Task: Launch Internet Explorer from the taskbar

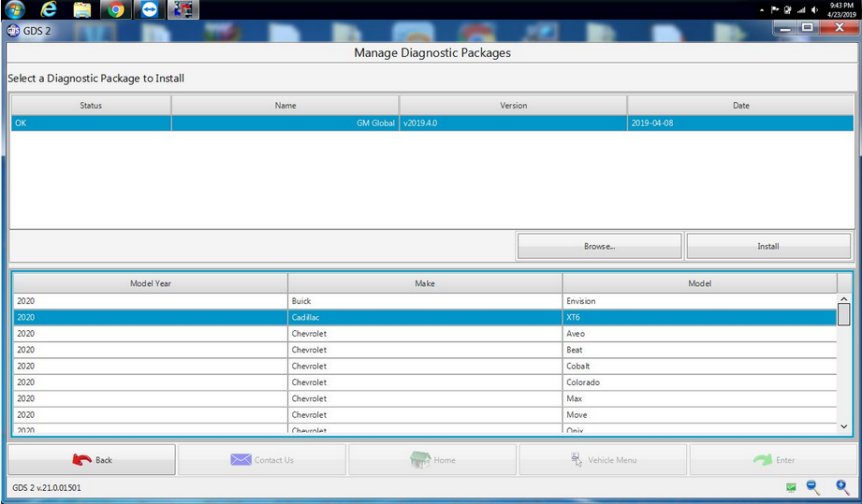Action: 49,10
